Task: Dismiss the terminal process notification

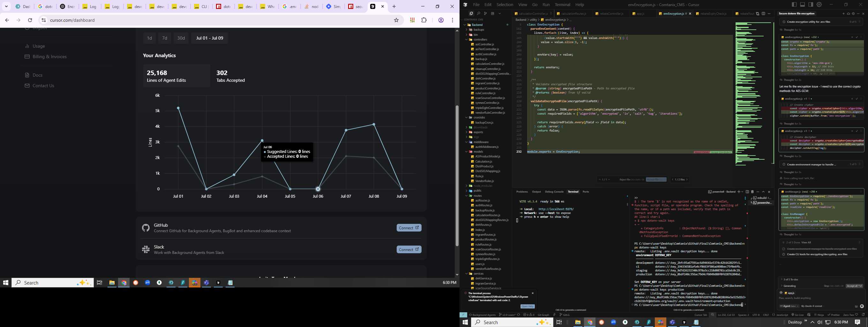Action: [x=532, y=293]
